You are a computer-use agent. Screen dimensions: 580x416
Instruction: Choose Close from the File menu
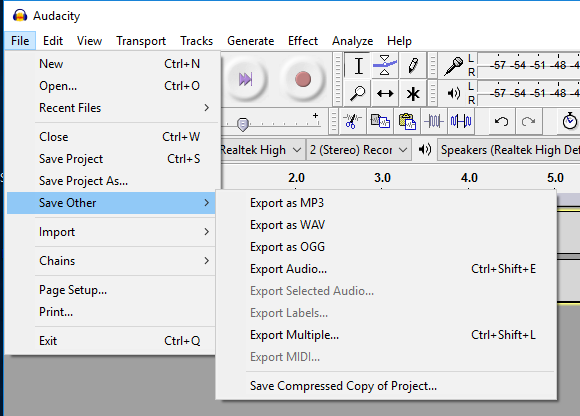click(x=111, y=137)
